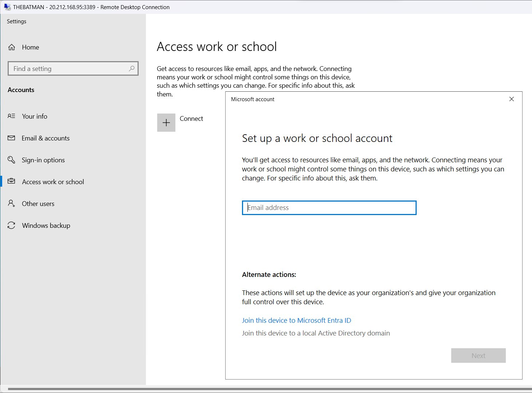Viewport: 532px width, 393px height.
Task: Click the Remote Desktop Connection title icon
Action: point(7,7)
